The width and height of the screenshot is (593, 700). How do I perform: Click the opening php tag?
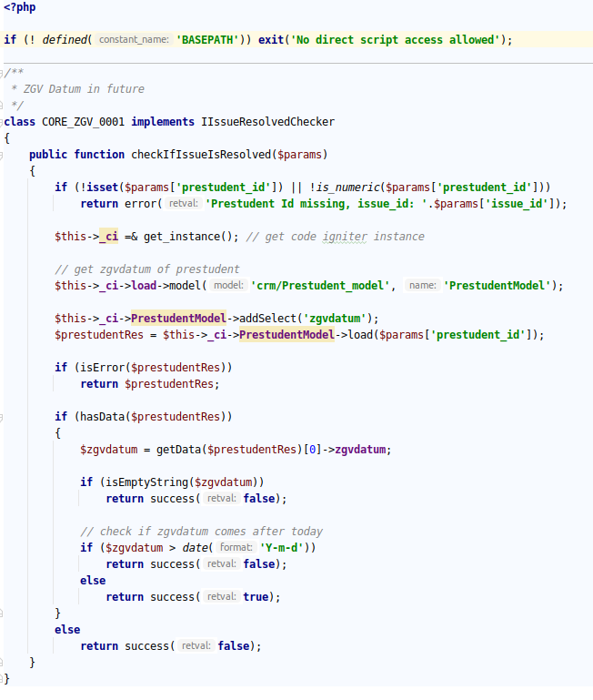coord(19,7)
